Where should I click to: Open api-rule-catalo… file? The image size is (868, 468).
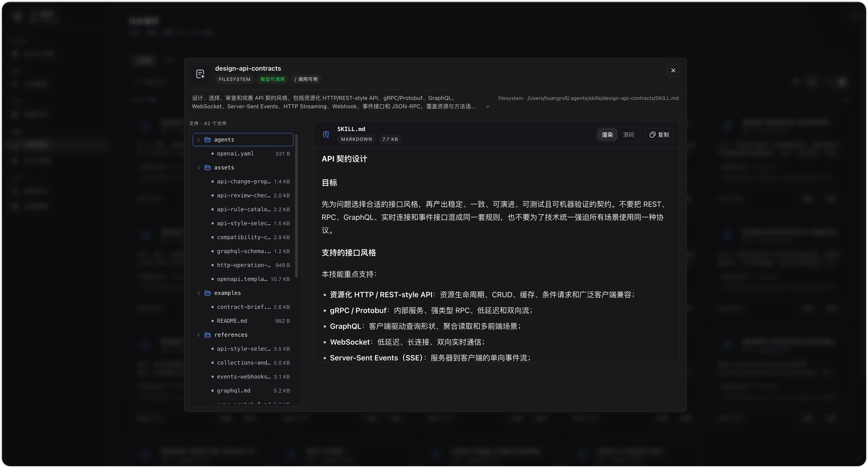point(243,209)
